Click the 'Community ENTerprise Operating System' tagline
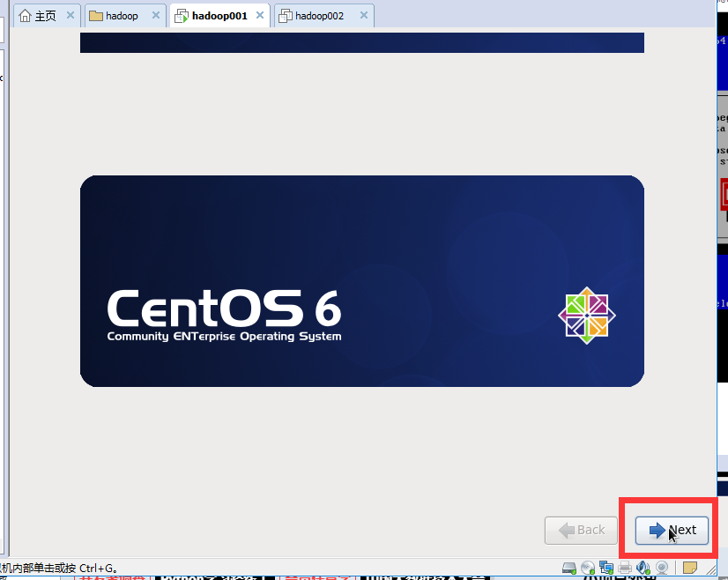Image resolution: width=728 pixels, height=580 pixels. point(224,336)
